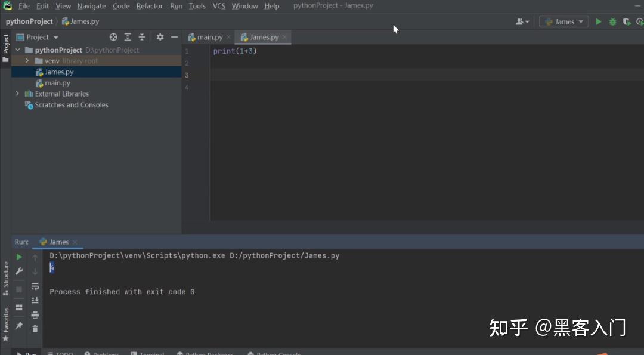Screen dimensions: 644x355
Task: Toggle pin tab in Run panel
Action: click(19, 325)
